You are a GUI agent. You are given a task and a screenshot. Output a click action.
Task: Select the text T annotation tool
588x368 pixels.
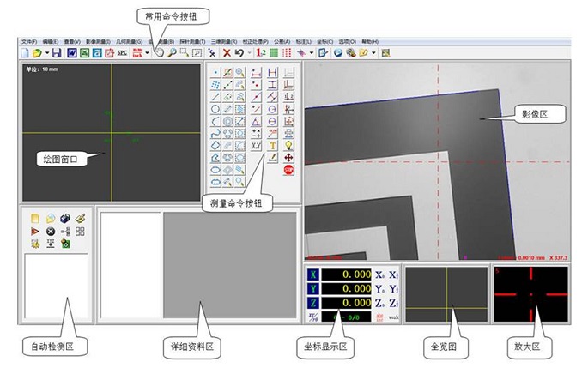point(272,146)
